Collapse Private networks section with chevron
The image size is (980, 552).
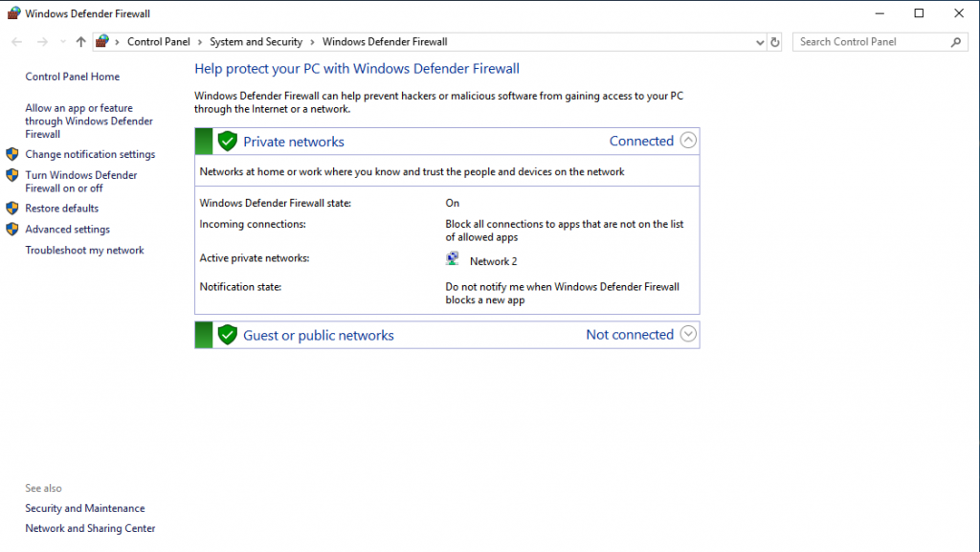pyautogui.click(x=688, y=141)
